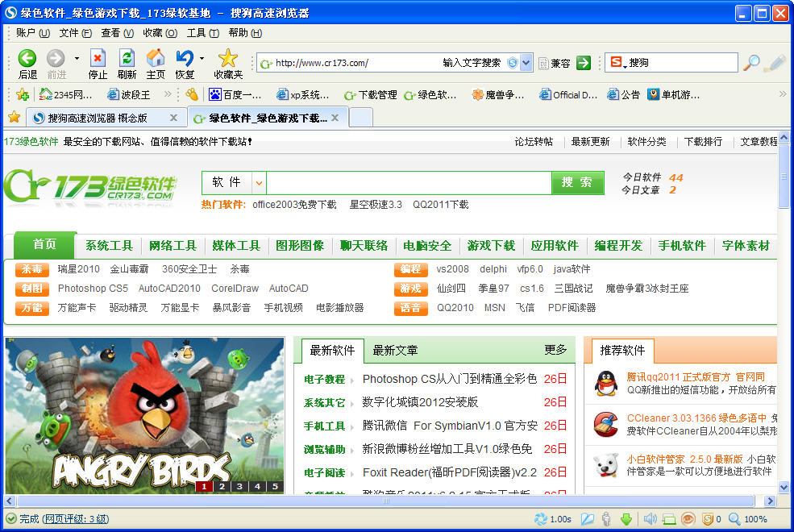Click the Photoshop CS5 link
The width and height of the screenshot is (794, 532).
pos(93,289)
